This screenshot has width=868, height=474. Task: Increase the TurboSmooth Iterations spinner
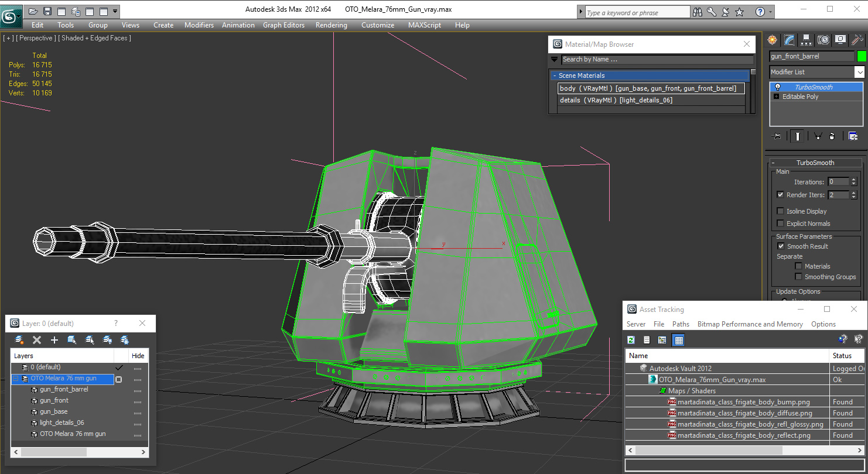pos(853,180)
